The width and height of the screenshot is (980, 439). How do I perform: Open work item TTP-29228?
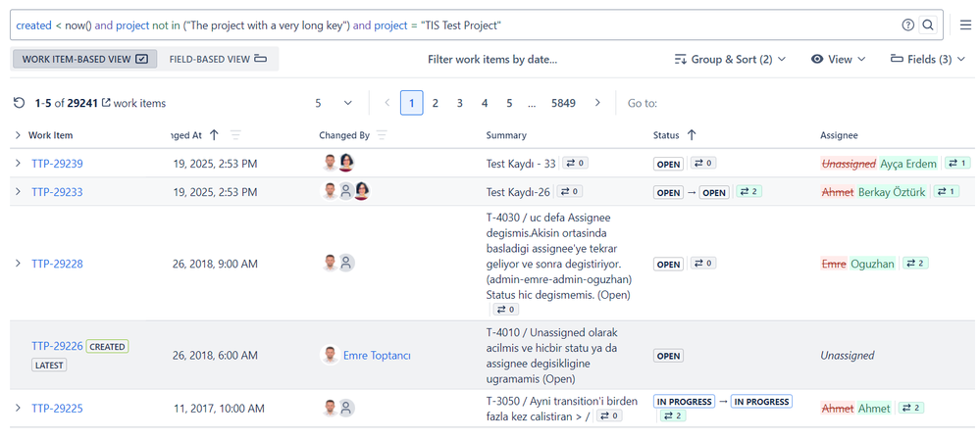click(x=57, y=264)
